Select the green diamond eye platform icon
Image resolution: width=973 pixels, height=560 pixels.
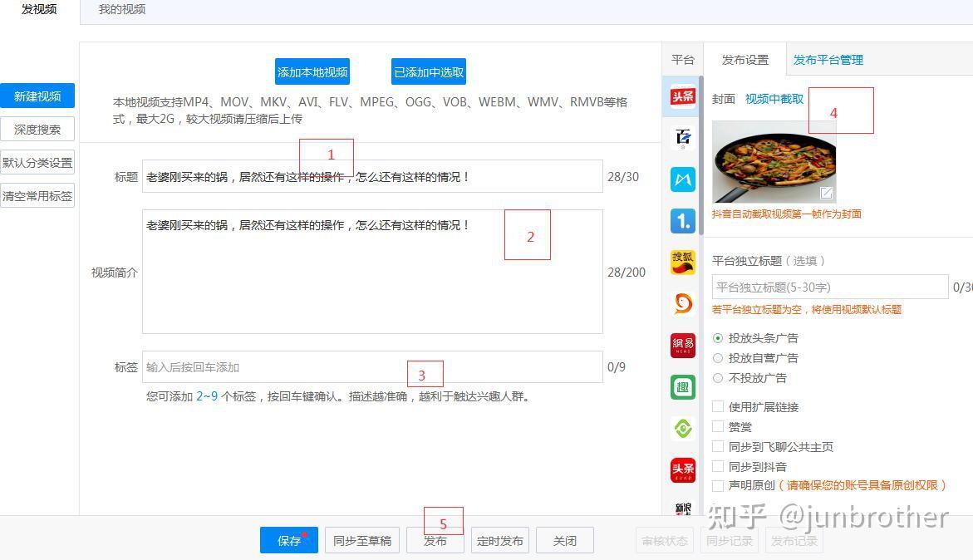[x=682, y=429]
